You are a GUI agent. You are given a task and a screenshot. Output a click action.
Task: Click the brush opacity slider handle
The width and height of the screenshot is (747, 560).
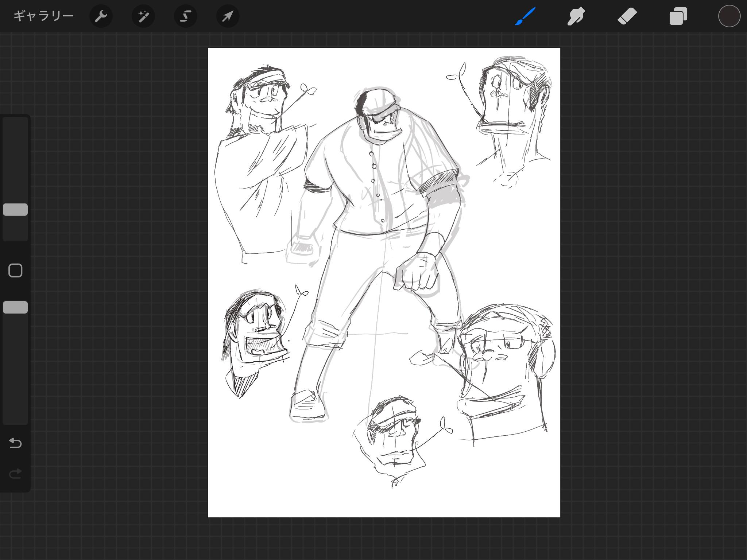click(15, 307)
